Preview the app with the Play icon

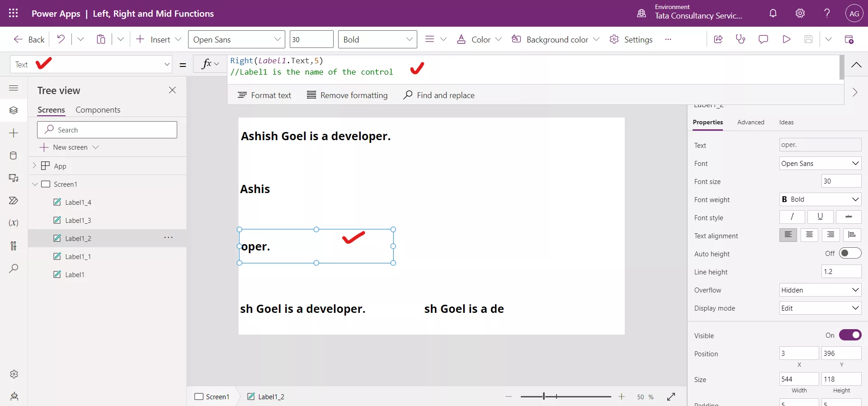pos(786,39)
